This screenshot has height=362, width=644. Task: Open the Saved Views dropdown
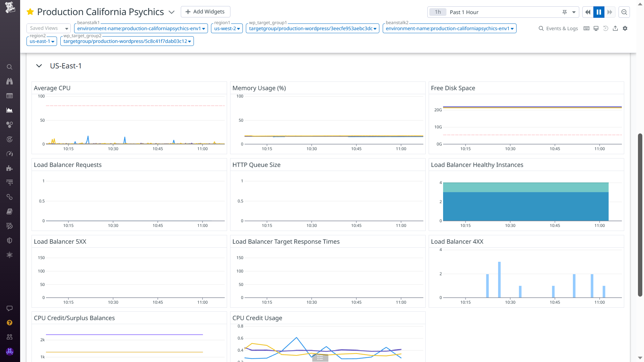[48, 28]
